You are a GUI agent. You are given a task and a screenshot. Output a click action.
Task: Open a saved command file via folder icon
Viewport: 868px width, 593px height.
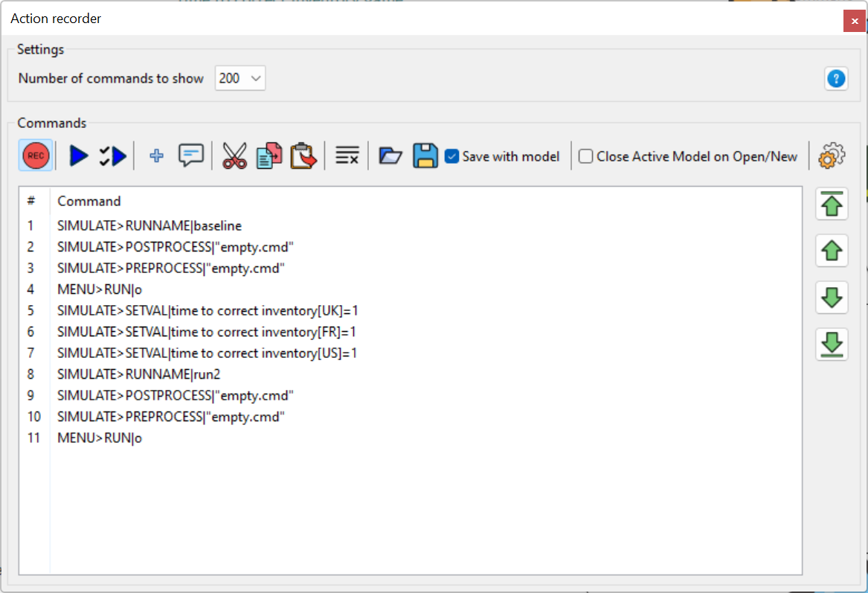click(390, 155)
